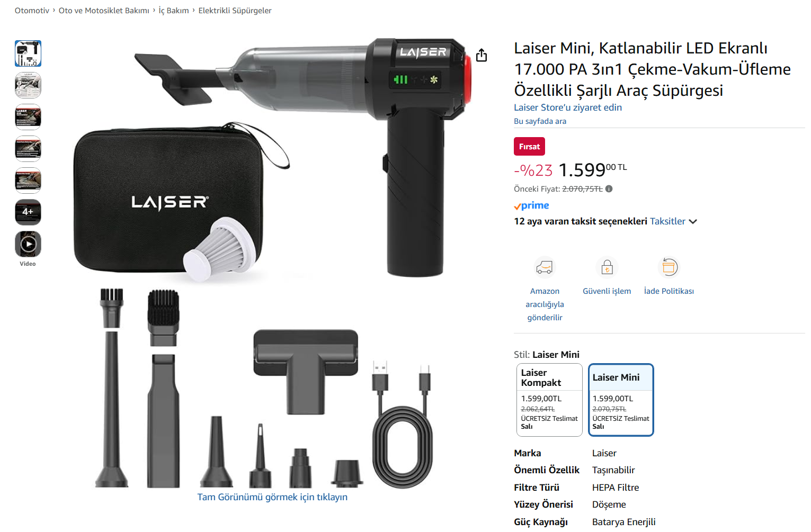
Task: Click the info icon beside Önceki Fiyat
Action: [x=609, y=189]
